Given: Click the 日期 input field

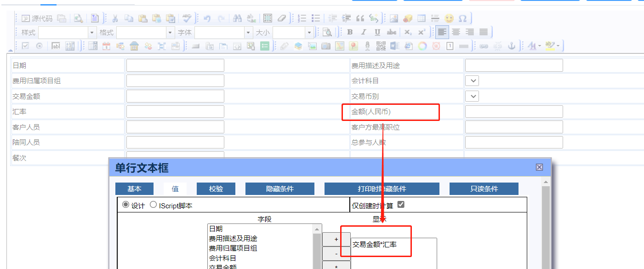Looking at the screenshot, I should pos(175,65).
